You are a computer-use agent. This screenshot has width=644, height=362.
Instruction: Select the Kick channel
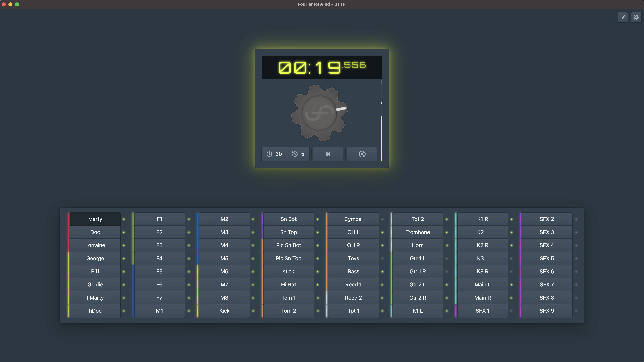224,311
